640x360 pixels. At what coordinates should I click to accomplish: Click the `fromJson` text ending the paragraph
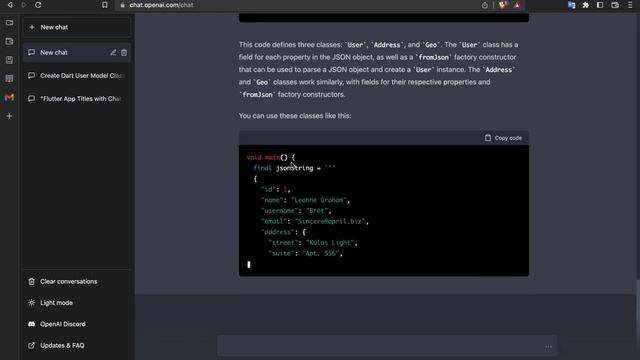pyautogui.click(x=257, y=95)
